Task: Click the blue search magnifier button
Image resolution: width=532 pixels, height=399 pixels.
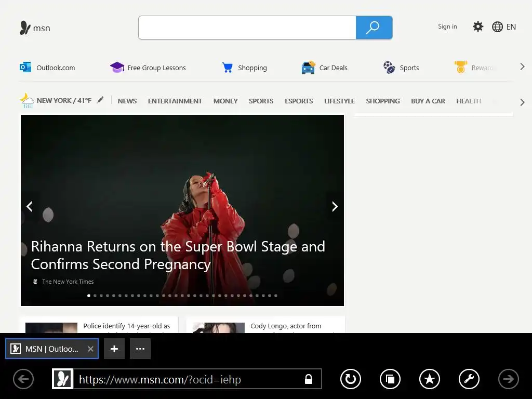Action: 374,28
